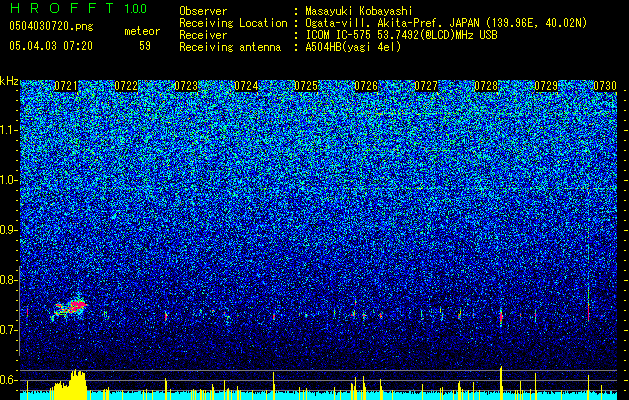Click the 0727 time marker

click(x=426, y=86)
